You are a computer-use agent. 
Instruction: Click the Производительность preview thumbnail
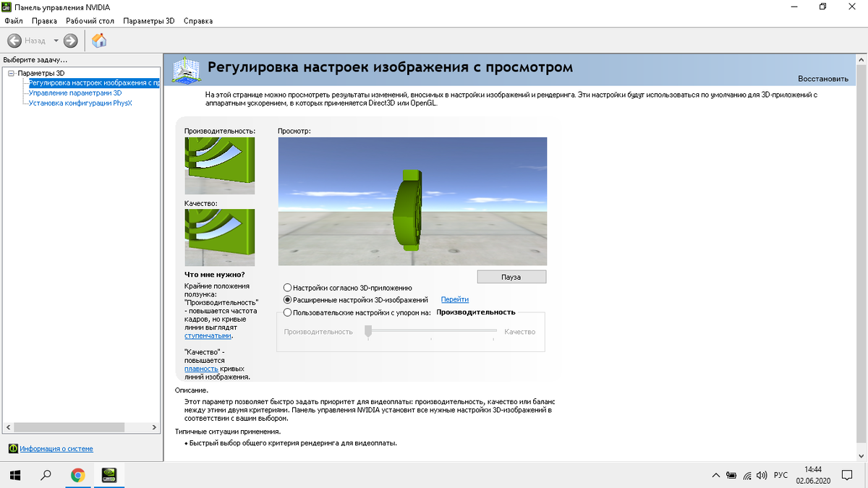(x=220, y=166)
